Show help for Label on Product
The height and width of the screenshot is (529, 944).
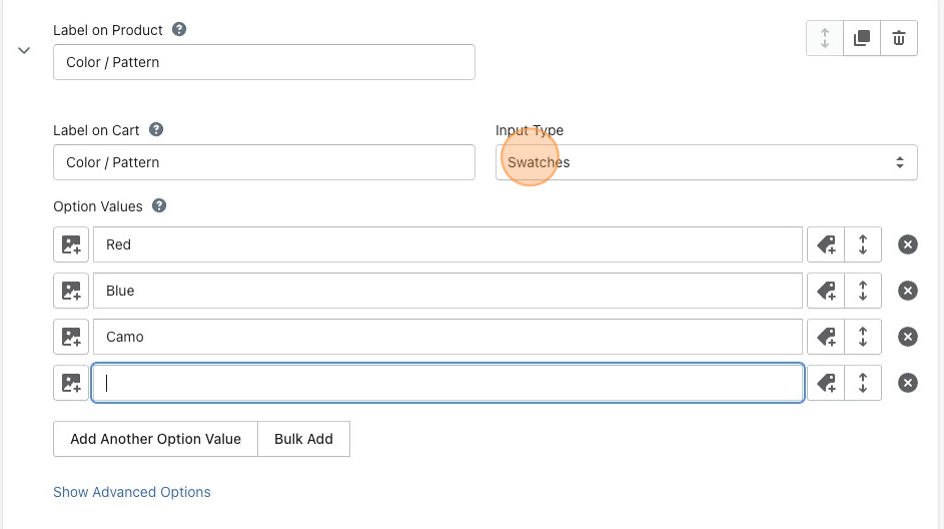coord(180,30)
